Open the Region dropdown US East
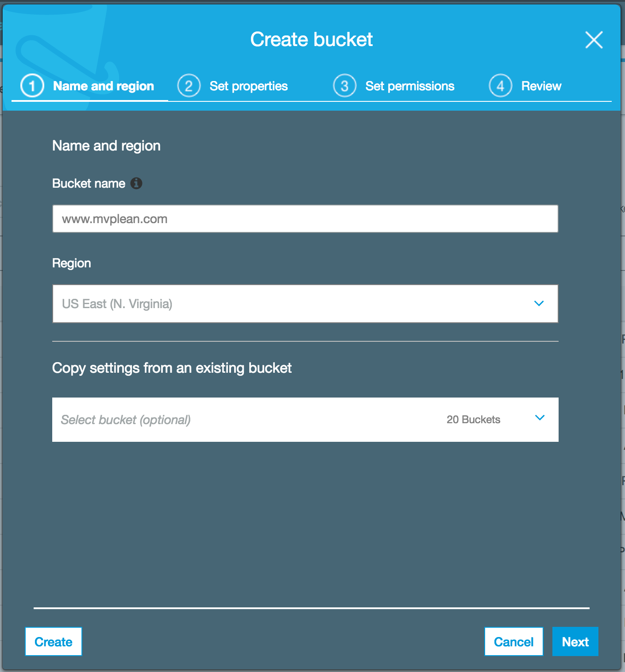625x672 pixels. [305, 304]
